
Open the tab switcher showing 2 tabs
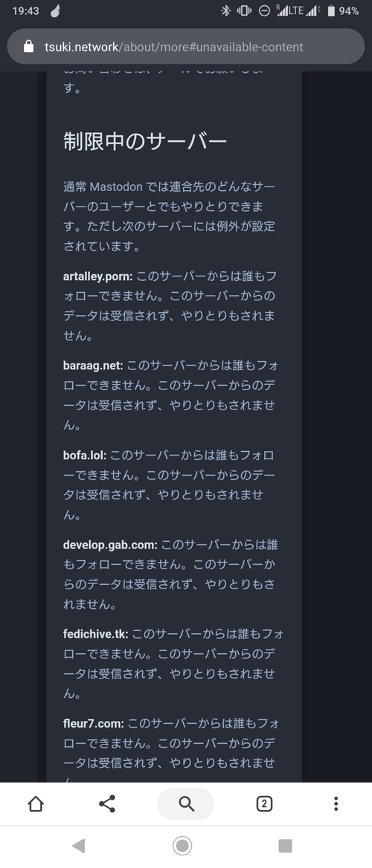coord(264,804)
